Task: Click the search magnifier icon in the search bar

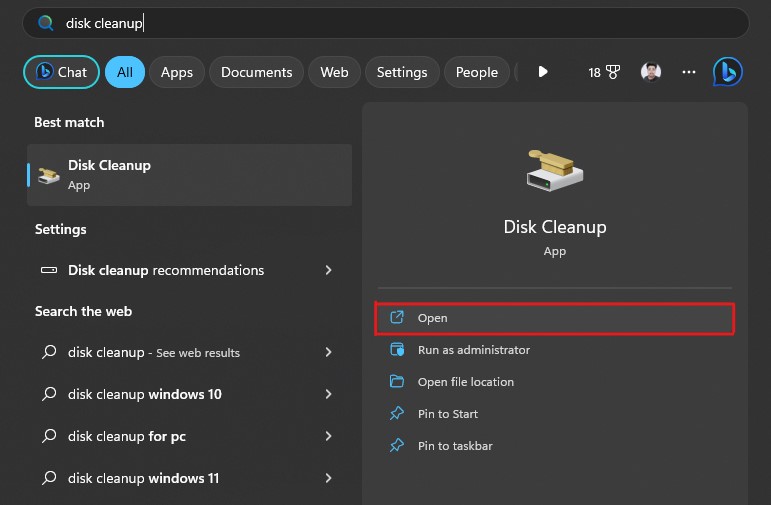Action: point(46,23)
